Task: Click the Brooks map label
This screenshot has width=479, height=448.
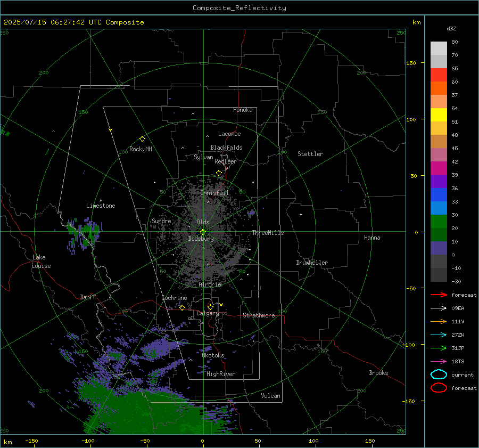Action: (x=378, y=373)
